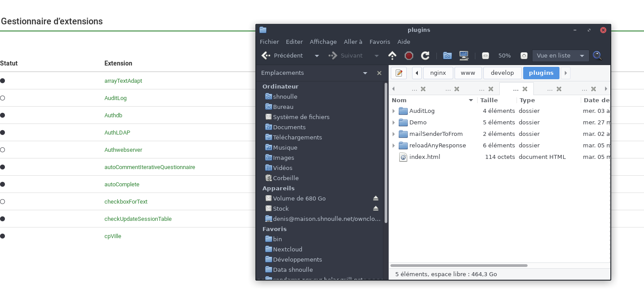The width and height of the screenshot is (644, 293).
Task: Click the reload icon in the toolbar
Action: click(x=425, y=56)
